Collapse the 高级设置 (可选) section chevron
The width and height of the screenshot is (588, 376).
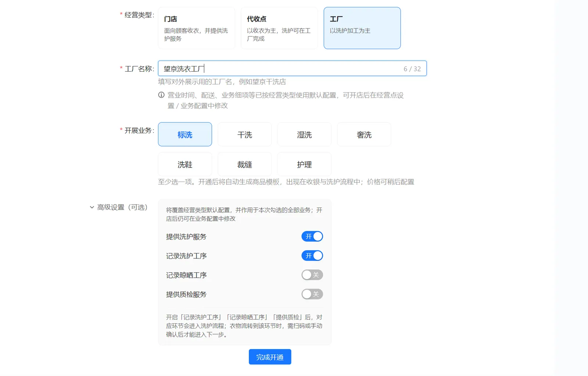(92, 207)
